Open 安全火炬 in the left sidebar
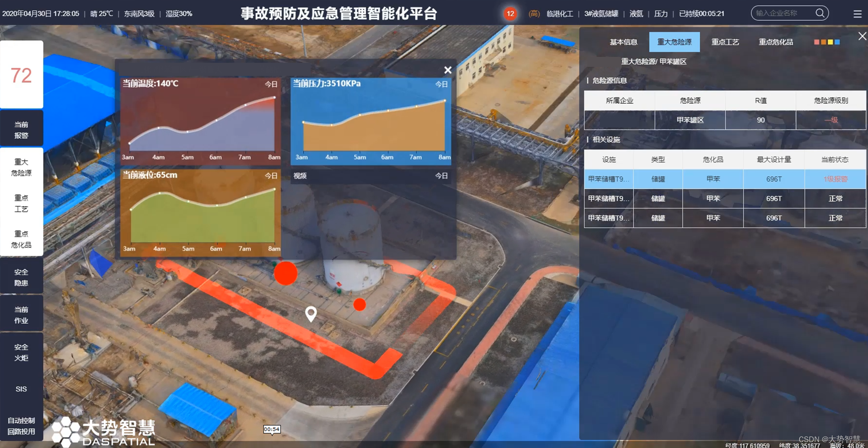The height and width of the screenshot is (448, 868). [x=21, y=352]
